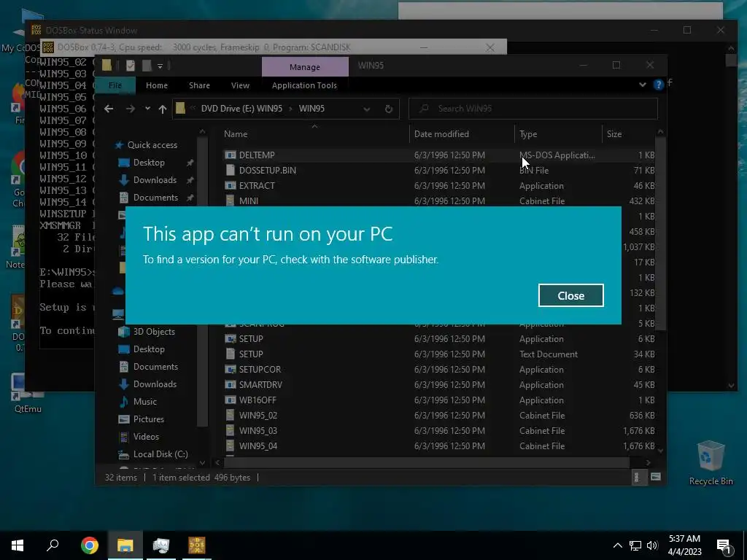Viewport: 747px width, 560px height.
Task: Click the file list vertical scrollbar
Action: 660,233
